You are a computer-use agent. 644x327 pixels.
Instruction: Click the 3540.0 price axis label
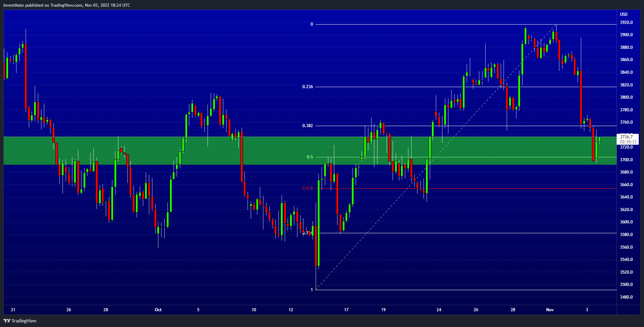(x=626, y=260)
